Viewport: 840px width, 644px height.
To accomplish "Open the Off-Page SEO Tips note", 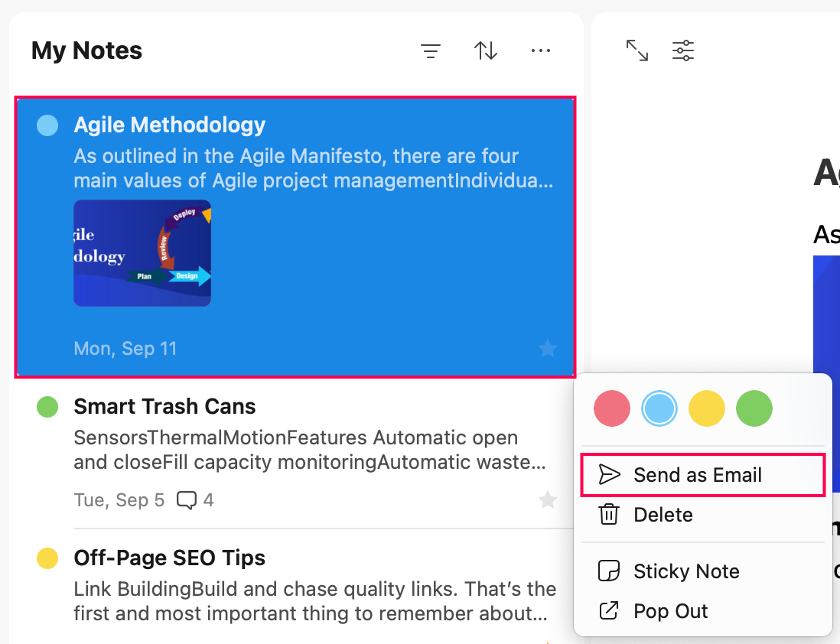I will click(296, 587).
